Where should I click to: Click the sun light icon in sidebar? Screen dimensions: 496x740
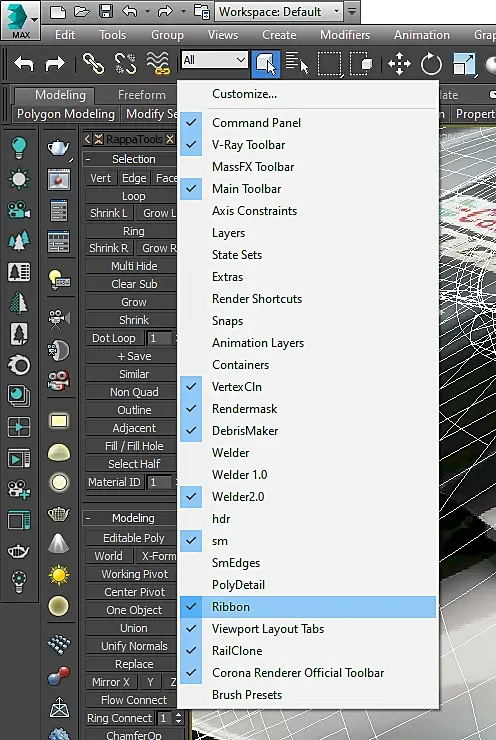click(x=59, y=575)
